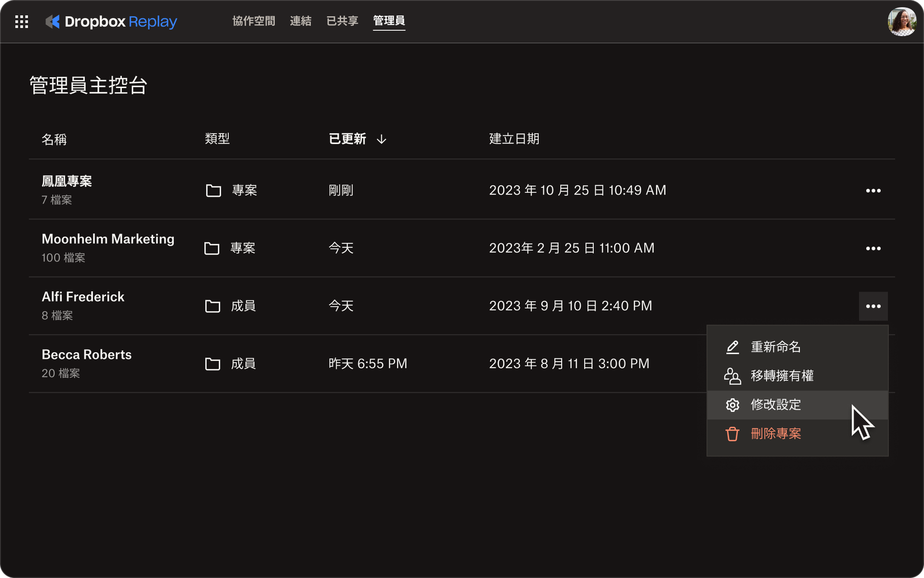The width and height of the screenshot is (924, 578).
Task: Click the pencil rename icon
Action: click(732, 347)
